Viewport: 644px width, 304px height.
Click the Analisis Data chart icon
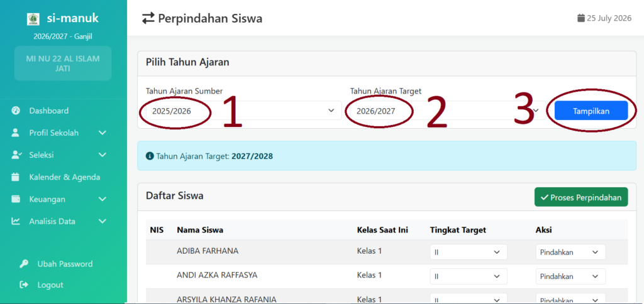click(x=16, y=222)
